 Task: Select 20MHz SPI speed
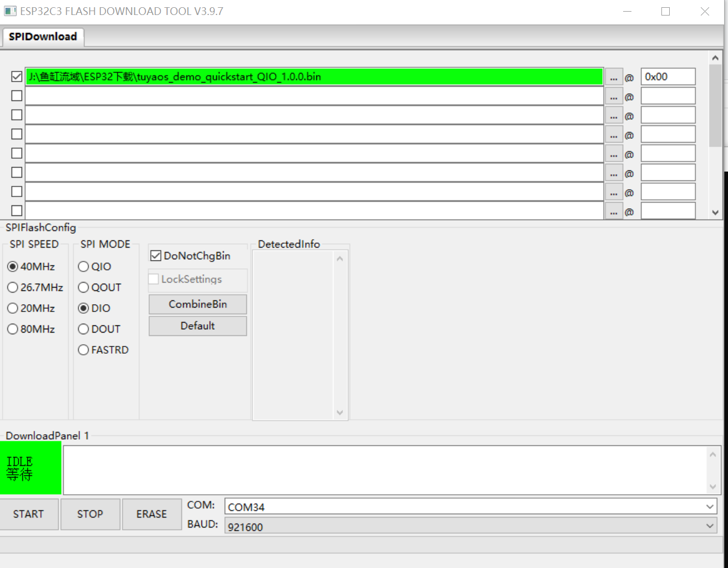click(x=31, y=308)
